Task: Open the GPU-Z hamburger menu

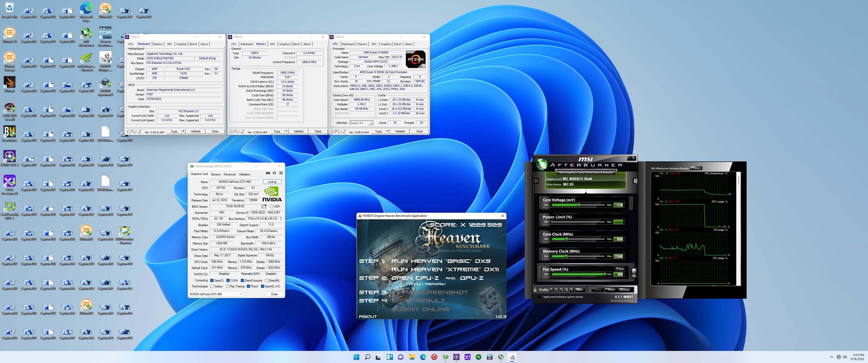Action: pos(281,173)
